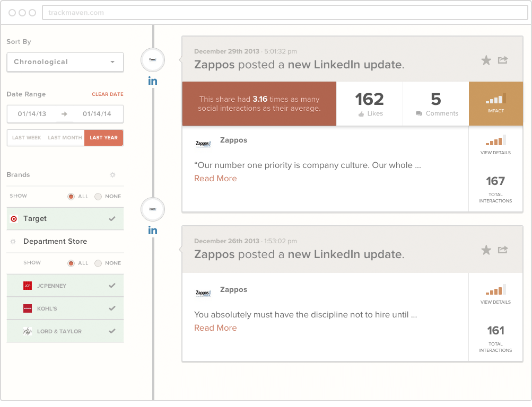Click LinkedIn icon beside December 26th post
This screenshot has height=407, width=532.
[153, 231]
